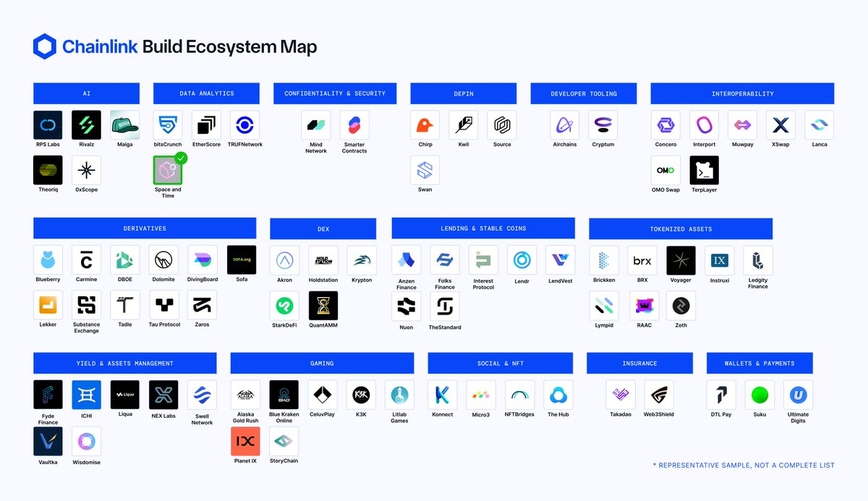The image size is (868, 501).
Task: Select the XSwap icon under Interoperability
Action: click(780, 124)
